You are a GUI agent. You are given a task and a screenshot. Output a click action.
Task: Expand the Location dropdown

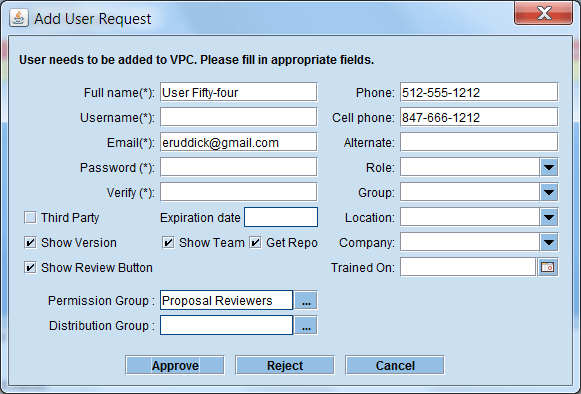coord(549,218)
